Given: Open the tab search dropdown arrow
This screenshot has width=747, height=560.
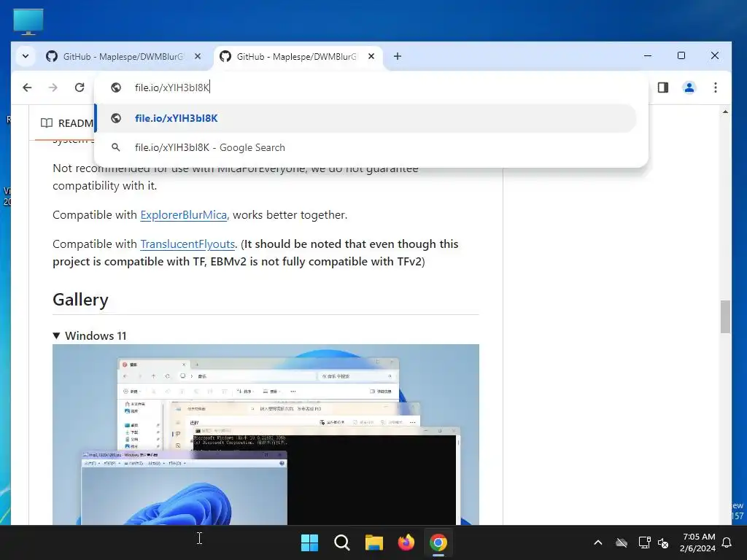Looking at the screenshot, I should (26, 56).
